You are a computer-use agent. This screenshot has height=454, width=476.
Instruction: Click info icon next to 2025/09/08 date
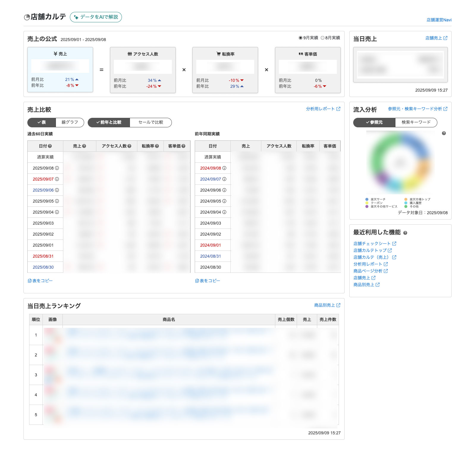coord(57,168)
